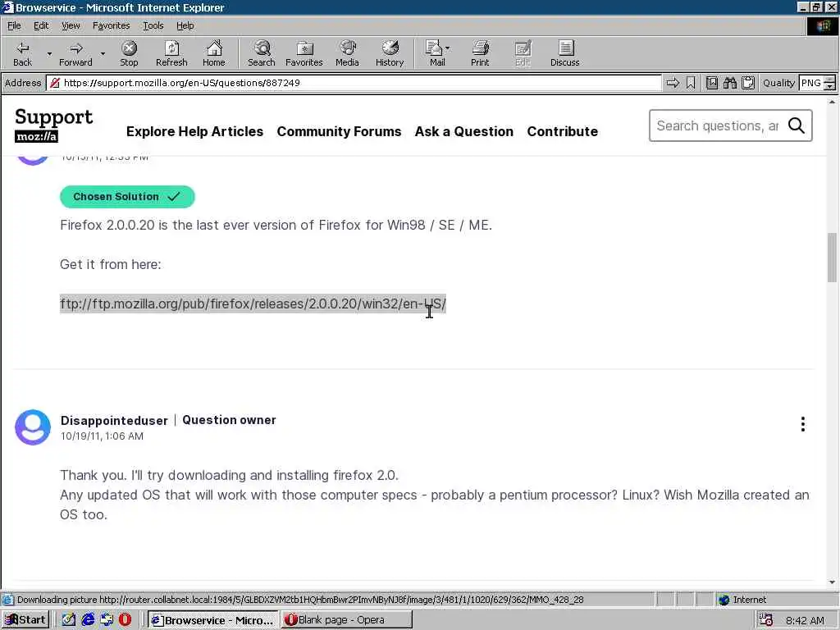Open the History toolbar pane
Image resolution: width=840 pixels, height=630 pixels.
pos(390,53)
